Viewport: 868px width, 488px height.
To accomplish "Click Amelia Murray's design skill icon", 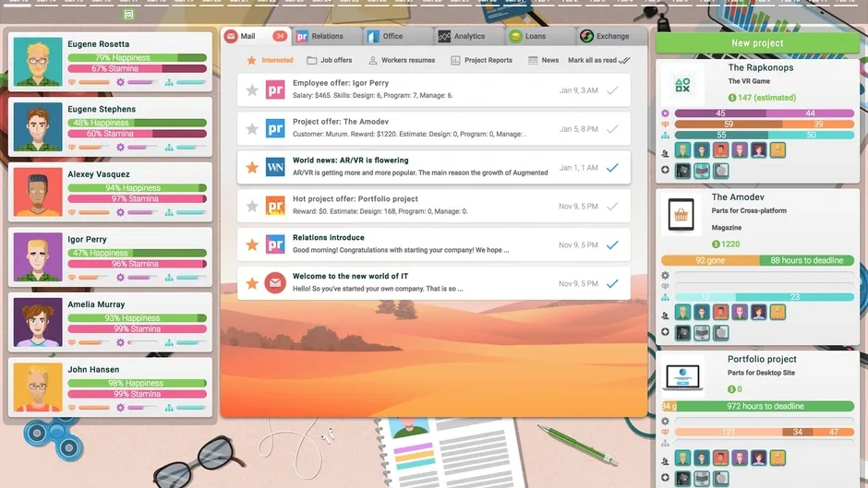I will tap(72, 342).
